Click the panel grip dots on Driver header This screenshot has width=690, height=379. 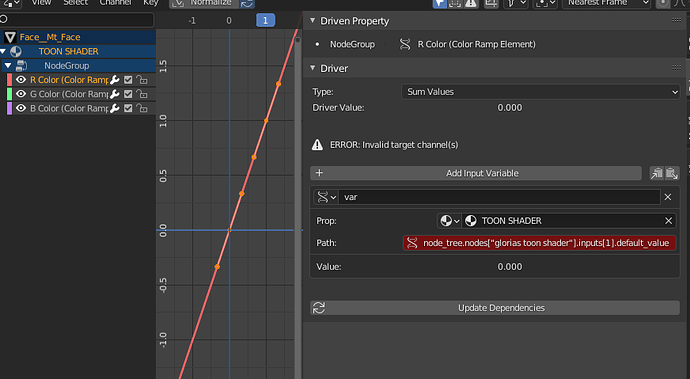click(676, 67)
